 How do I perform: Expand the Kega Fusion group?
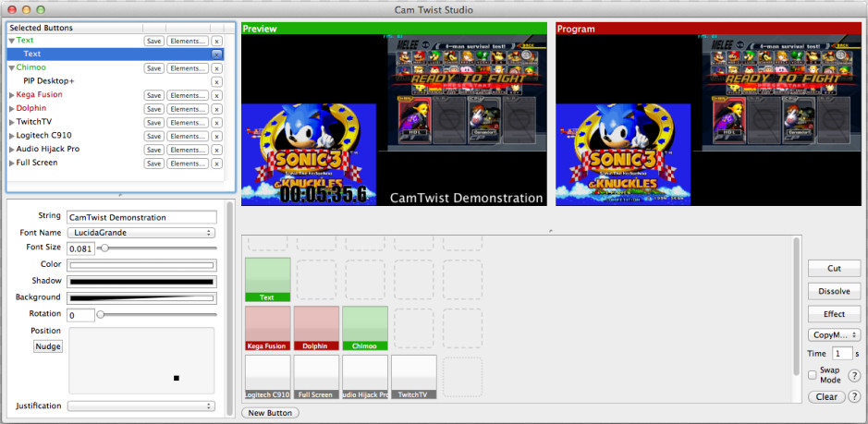pyautogui.click(x=12, y=95)
